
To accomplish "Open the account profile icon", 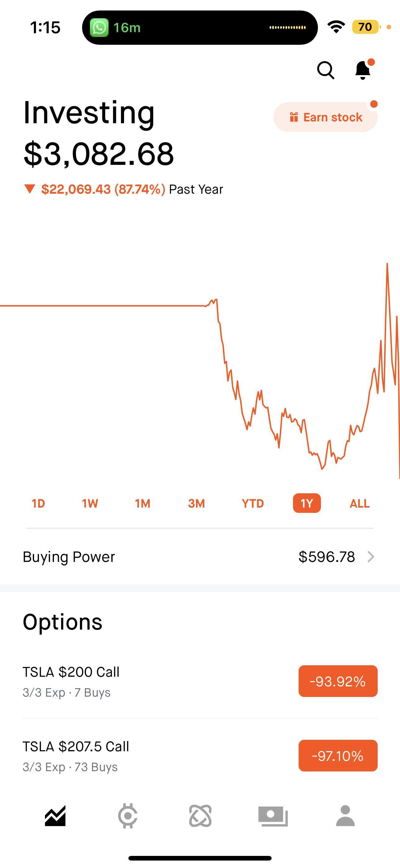I will pyautogui.click(x=345, y=816).
